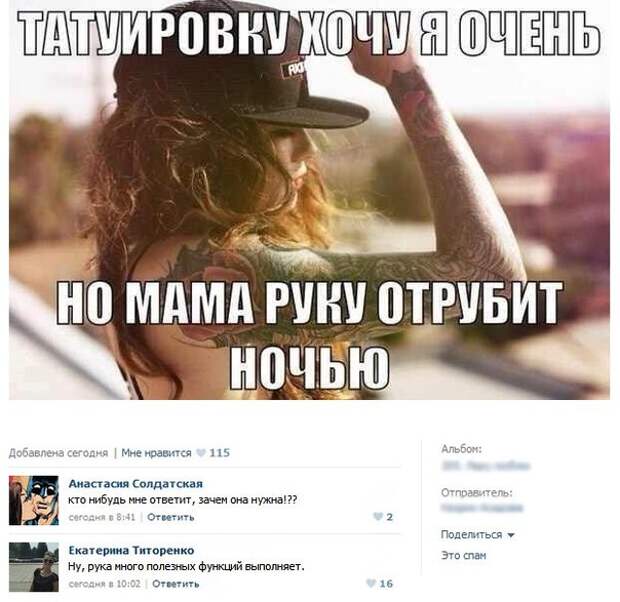Open the blurred album name link
Viewport: 620px width, 602px height.
coord(486,465)
